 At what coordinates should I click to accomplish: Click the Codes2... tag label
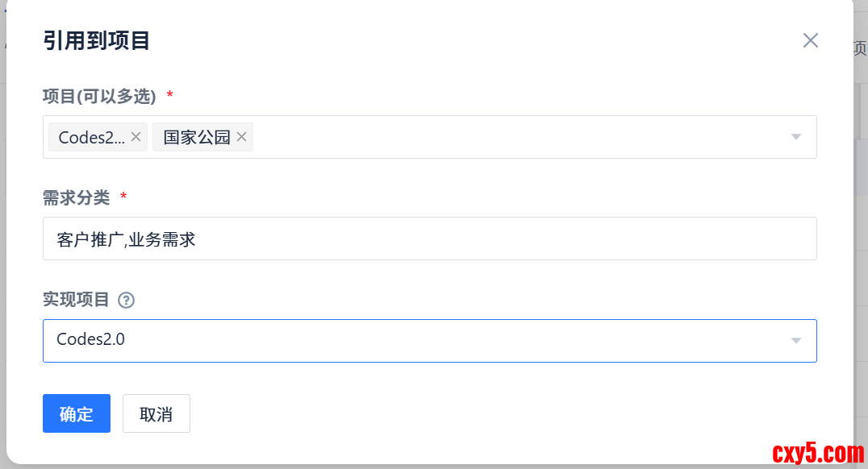pos(92,137)
